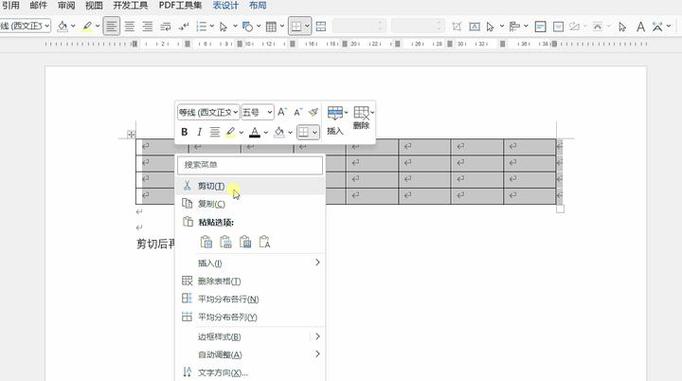Click the increase font size icon

(282, 112)
